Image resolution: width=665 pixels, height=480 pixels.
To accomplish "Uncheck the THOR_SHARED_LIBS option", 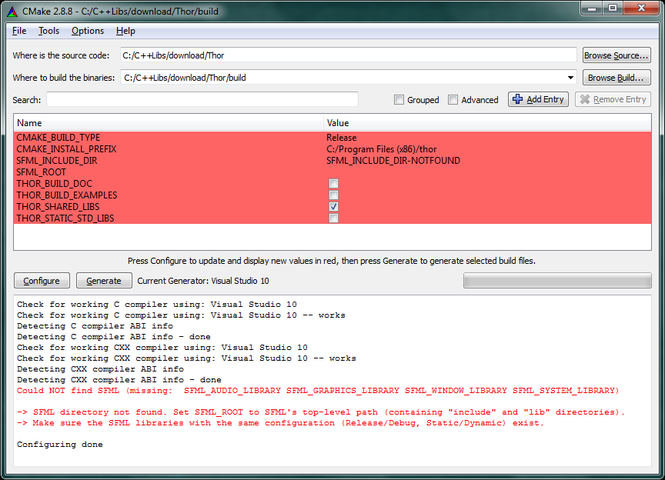I will pyautogui.click(x=334, y=207).
